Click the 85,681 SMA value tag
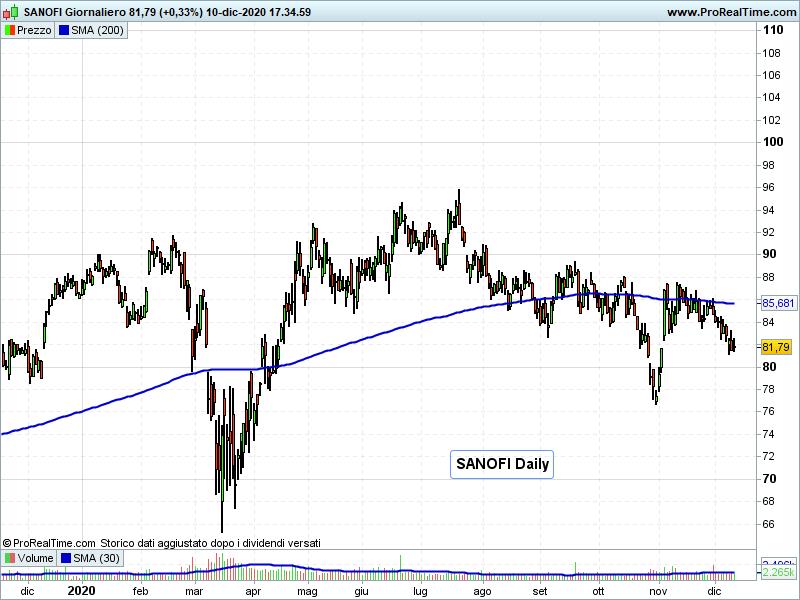The width and height of the screenshot is (800, 600). [778, 303]
